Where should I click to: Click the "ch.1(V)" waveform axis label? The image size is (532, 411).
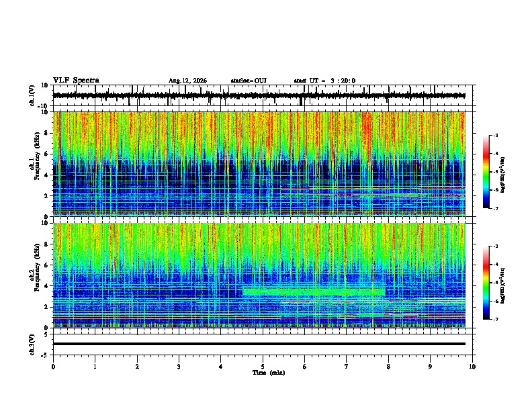(x=32, y=95)
